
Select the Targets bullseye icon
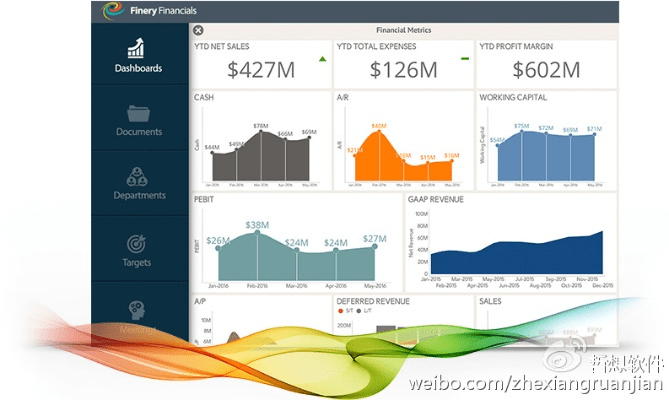(138, 243)
